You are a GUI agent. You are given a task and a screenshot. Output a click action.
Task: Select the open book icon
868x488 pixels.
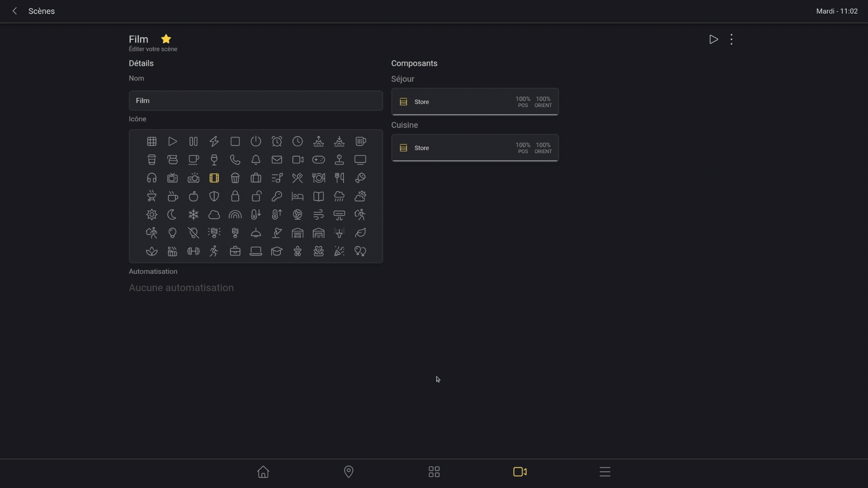coord(319,196)
